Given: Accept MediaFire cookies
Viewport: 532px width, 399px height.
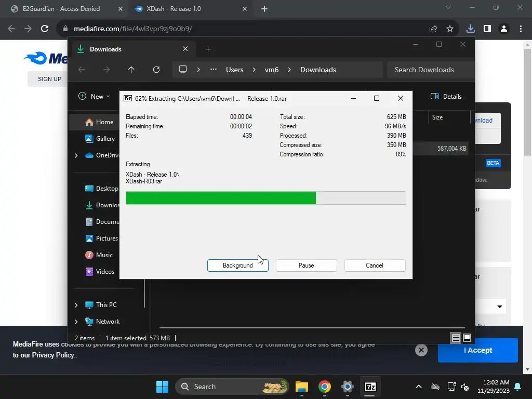Looking at the screenshot, I should (x=478, y=350).
